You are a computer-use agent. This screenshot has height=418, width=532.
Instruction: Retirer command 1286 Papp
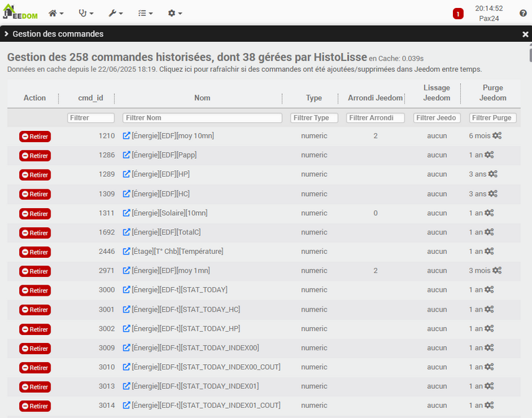(x=35, y=156)
